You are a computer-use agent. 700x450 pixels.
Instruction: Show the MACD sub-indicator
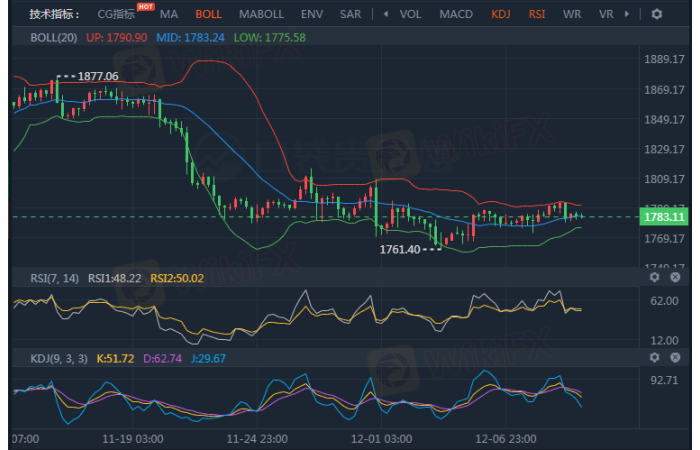point(456,15)
